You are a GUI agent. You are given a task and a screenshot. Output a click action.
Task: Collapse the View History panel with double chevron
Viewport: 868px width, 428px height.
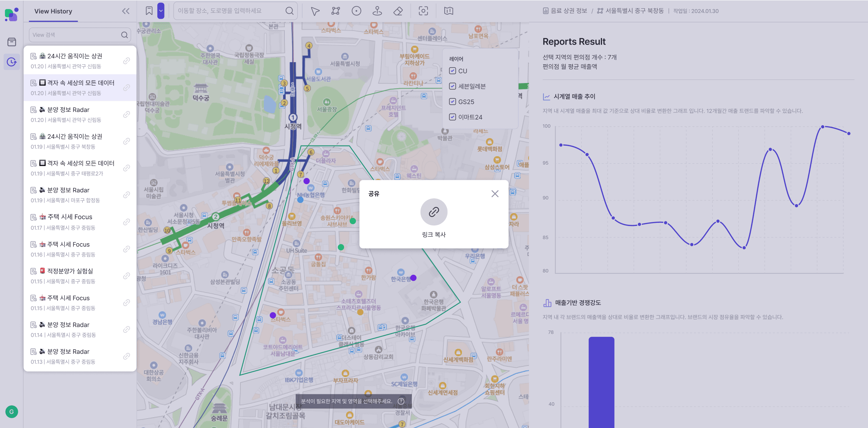[x=126, y=11]
